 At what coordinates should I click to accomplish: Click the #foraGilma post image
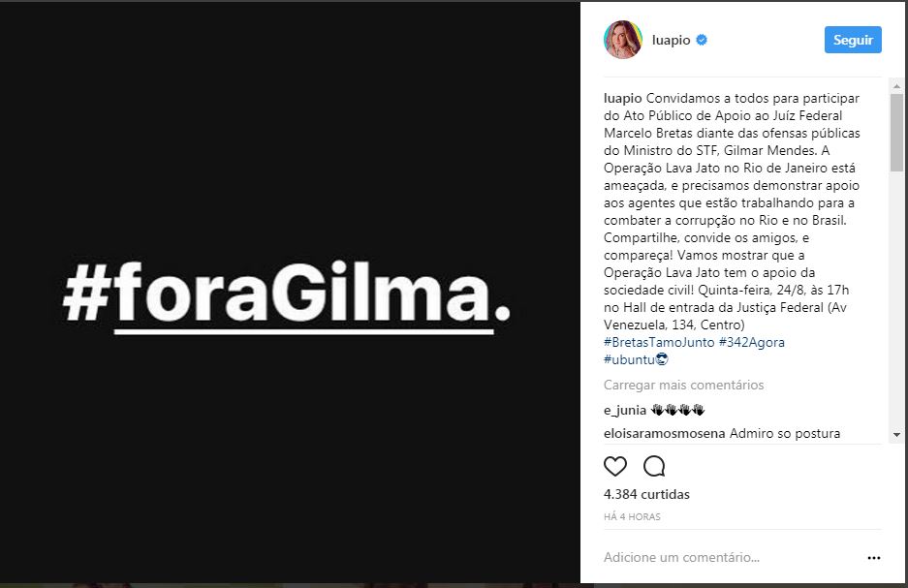[290, 293]
